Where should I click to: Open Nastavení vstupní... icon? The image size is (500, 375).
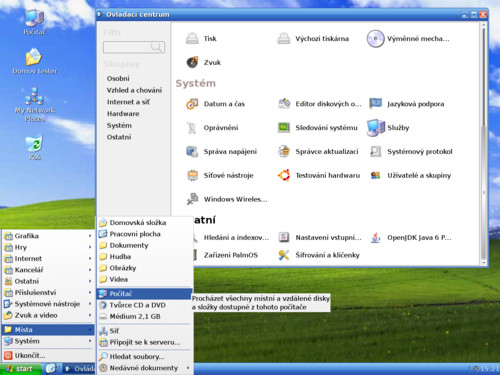click(x=284, y=237)
